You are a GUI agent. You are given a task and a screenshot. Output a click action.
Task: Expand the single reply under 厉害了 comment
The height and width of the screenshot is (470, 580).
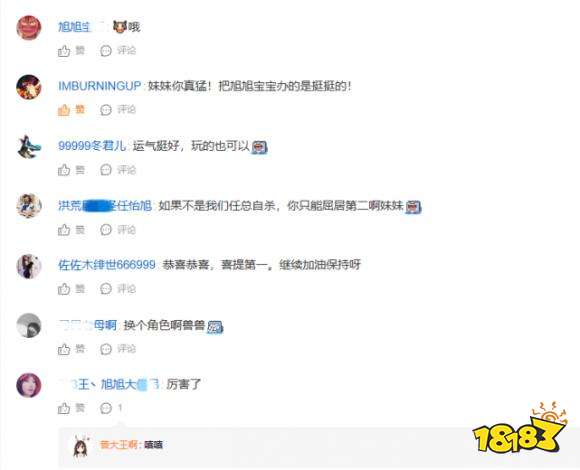click(x=111, y=408)
